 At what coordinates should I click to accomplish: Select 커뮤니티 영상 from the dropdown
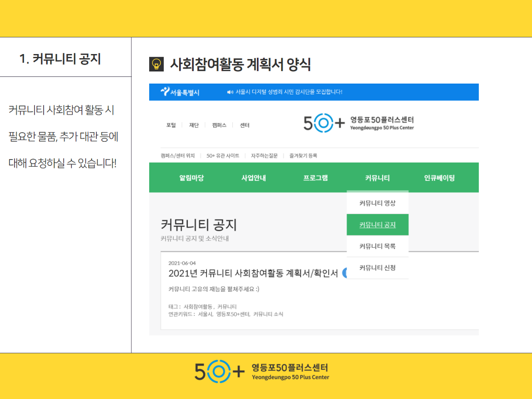377,203
